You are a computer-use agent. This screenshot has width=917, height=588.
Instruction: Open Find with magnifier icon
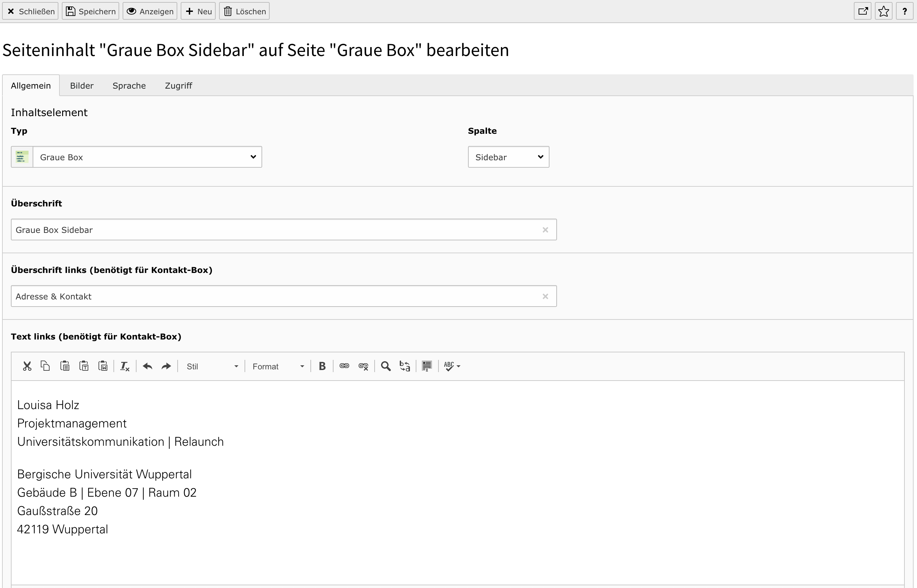click(x=386, y=366)
